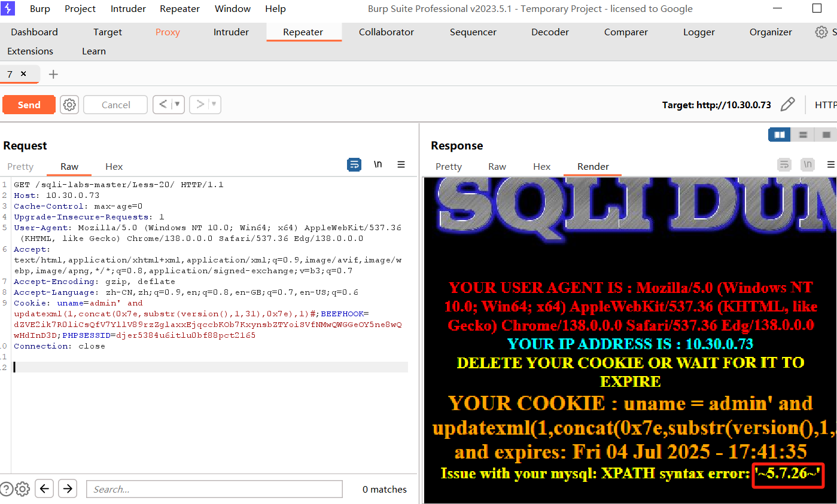Open the Window menu
This screenshot has height=504, width=837.
point(233,9)
